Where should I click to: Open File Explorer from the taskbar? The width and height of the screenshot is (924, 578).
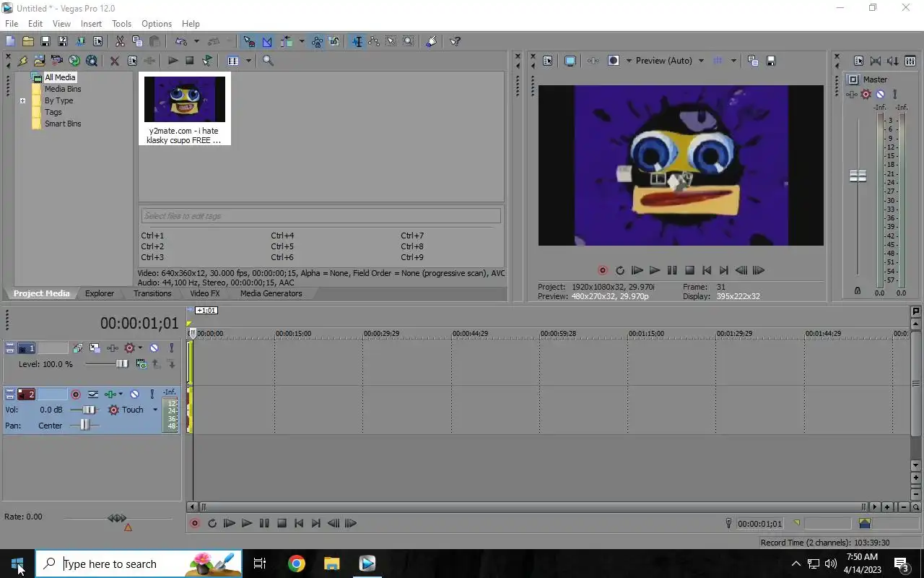click(x=331, y=564)
